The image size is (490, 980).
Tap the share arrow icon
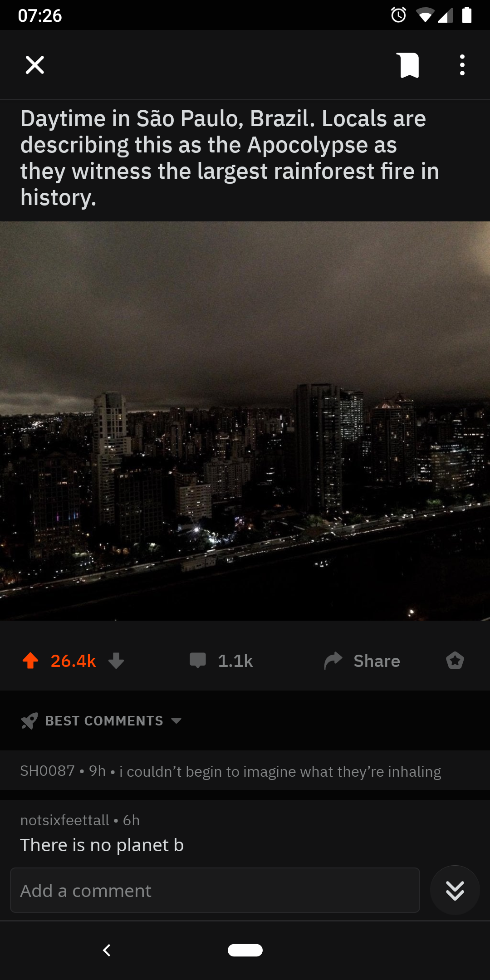tap(333, 661)
